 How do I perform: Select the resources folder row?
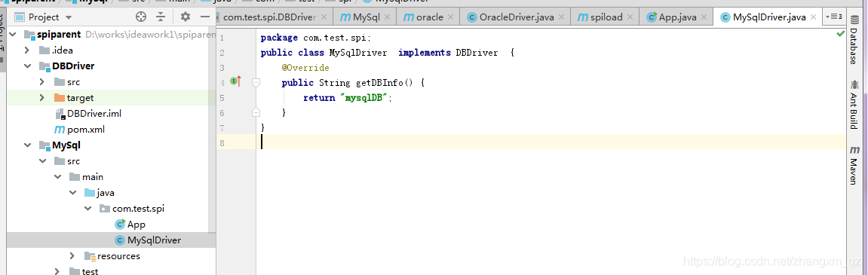(x=112, y=256)
